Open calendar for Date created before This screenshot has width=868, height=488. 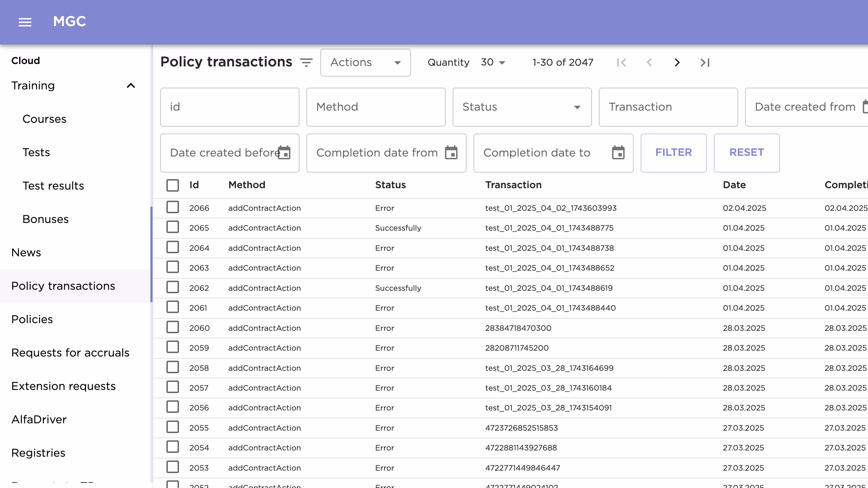coord(284,153)
